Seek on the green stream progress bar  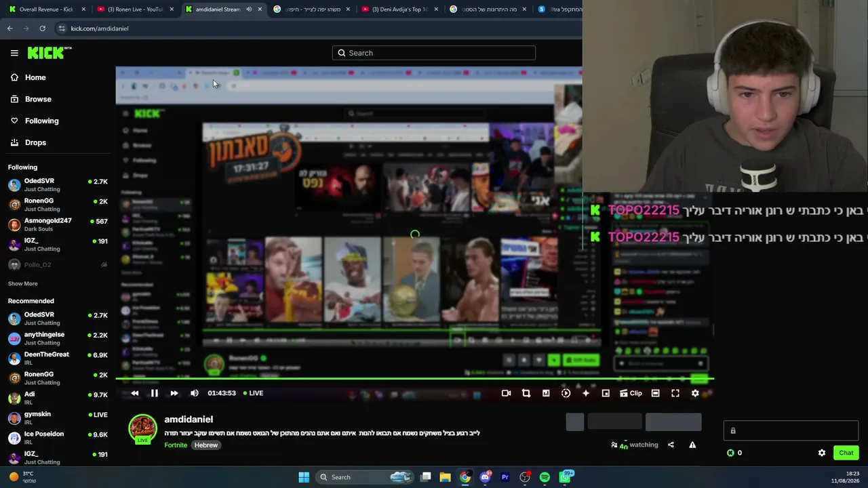click(414, 380)
